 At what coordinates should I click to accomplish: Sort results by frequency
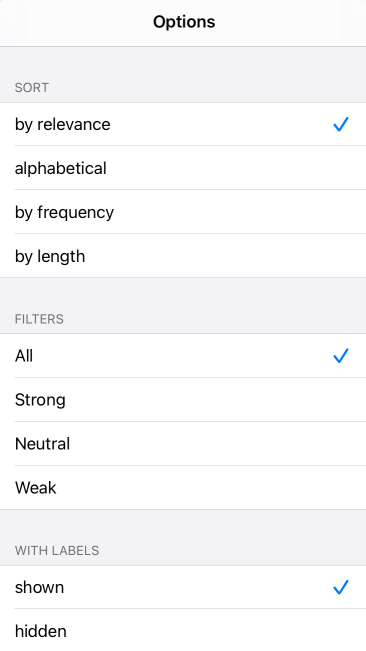click(x=183, y=212)
